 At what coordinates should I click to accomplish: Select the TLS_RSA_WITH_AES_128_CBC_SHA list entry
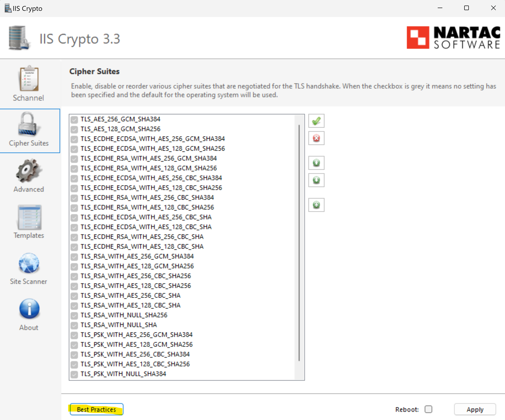pyautogui.click(x=130, y=305)
